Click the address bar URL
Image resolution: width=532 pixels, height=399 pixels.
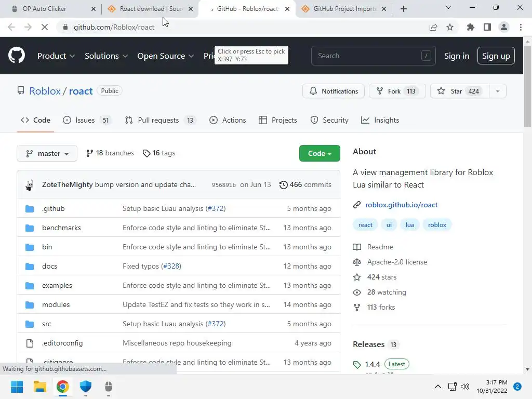114,27
